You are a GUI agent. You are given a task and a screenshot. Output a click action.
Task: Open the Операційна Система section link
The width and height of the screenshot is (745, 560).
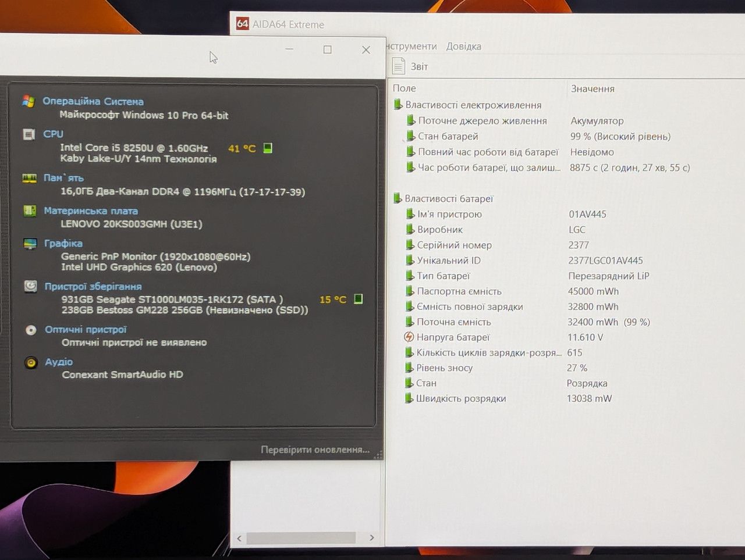point(93,101)
